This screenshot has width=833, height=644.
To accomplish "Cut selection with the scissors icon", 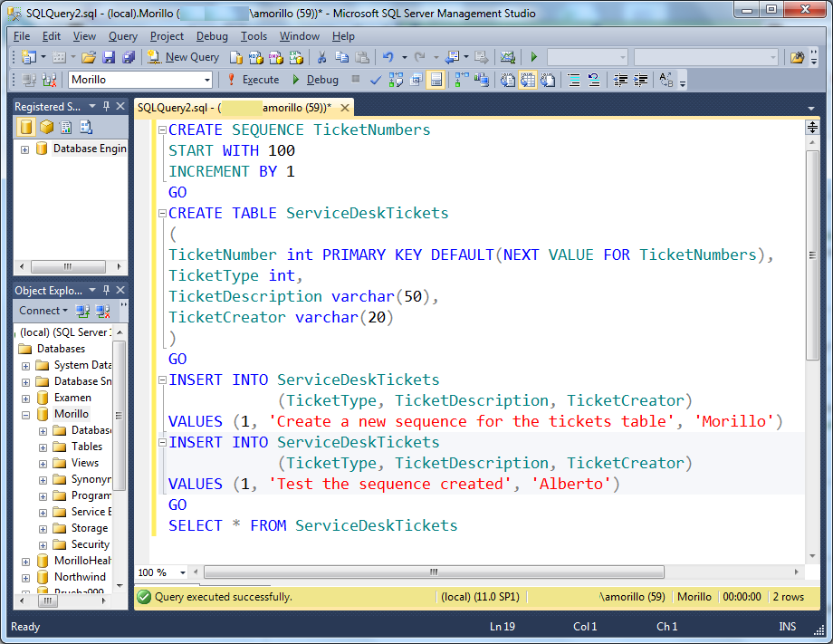I will [x=321, y=57].
